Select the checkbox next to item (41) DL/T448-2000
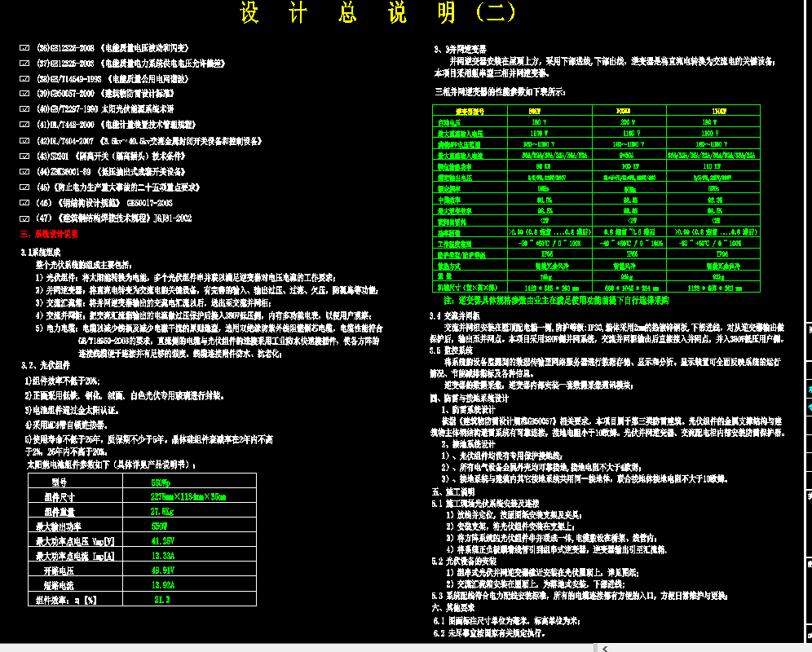 click(24, 125)
